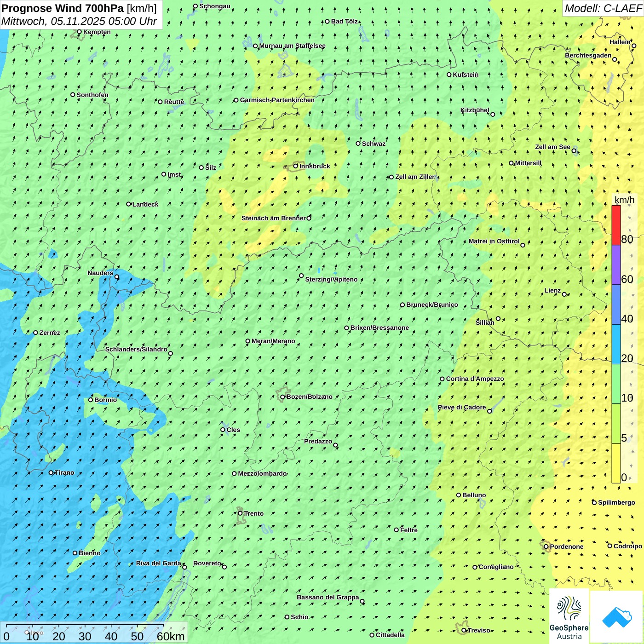This screenshot has height=644, width=644.
Task: Click the 'Mezzolombardo' label
Action: coord(263,473)
